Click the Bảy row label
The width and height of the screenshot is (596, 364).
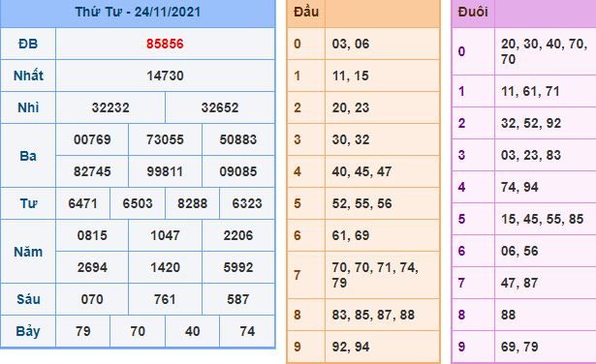point(28,331)
